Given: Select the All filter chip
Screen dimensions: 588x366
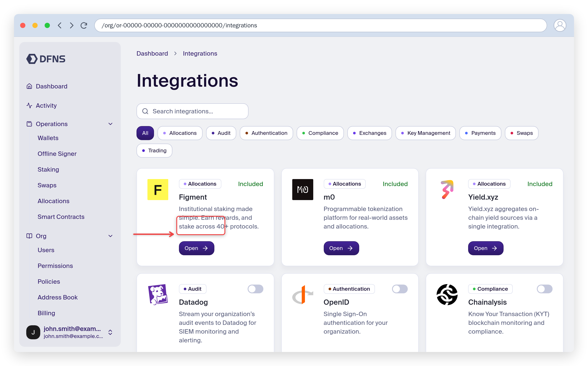Looking at the screenshot, I should [x=145, y=133].
